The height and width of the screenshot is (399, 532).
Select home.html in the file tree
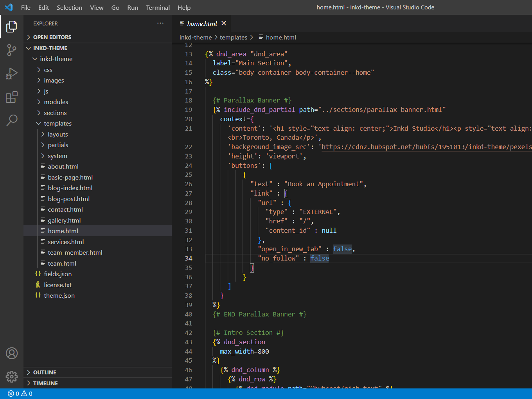point(98,231)
